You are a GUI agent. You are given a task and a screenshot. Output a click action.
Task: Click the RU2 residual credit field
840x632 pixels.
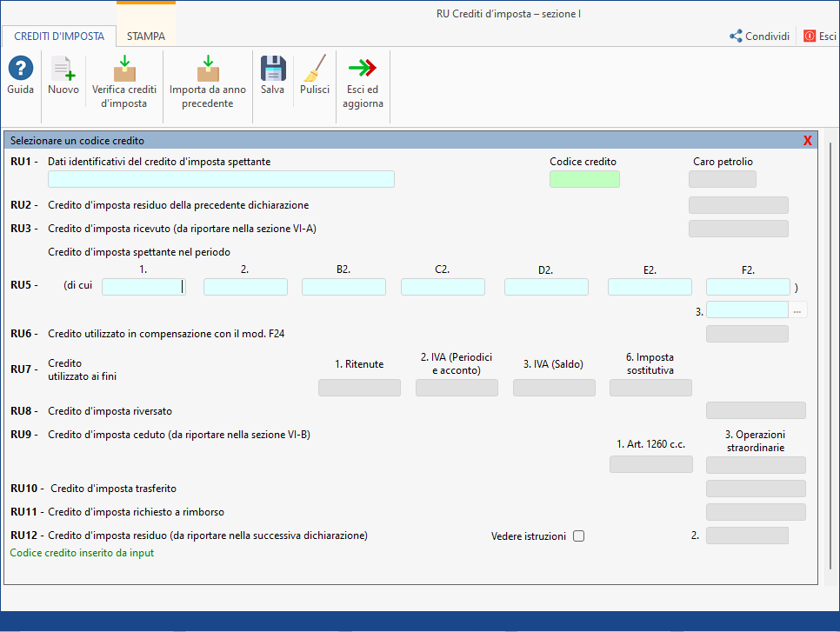(x=738, y=205)
